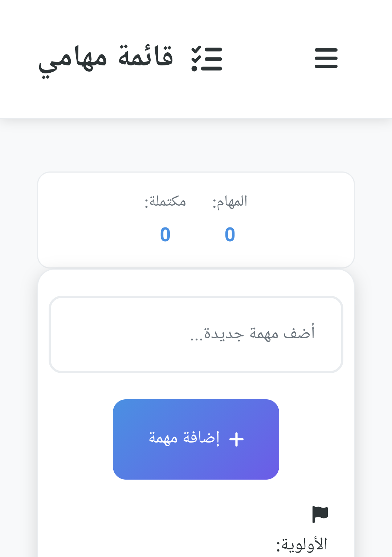
Task: Click the plus icon on the add button
Action: coord(236,439)
